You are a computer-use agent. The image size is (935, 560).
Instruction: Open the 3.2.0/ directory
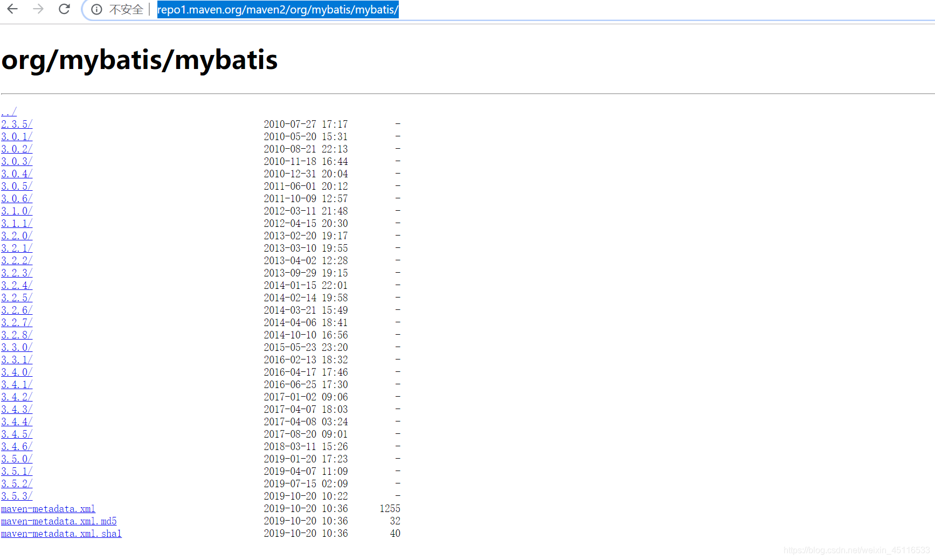click(17, 236)
